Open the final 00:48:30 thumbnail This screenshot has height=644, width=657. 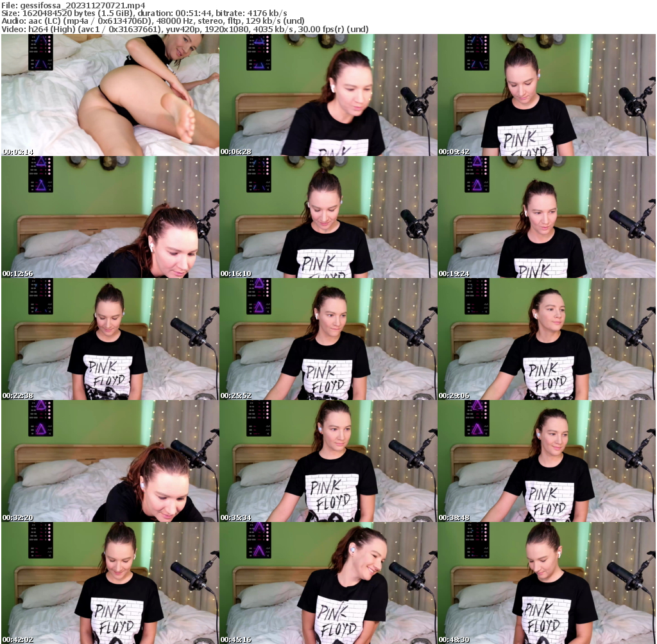pos(547,579)
